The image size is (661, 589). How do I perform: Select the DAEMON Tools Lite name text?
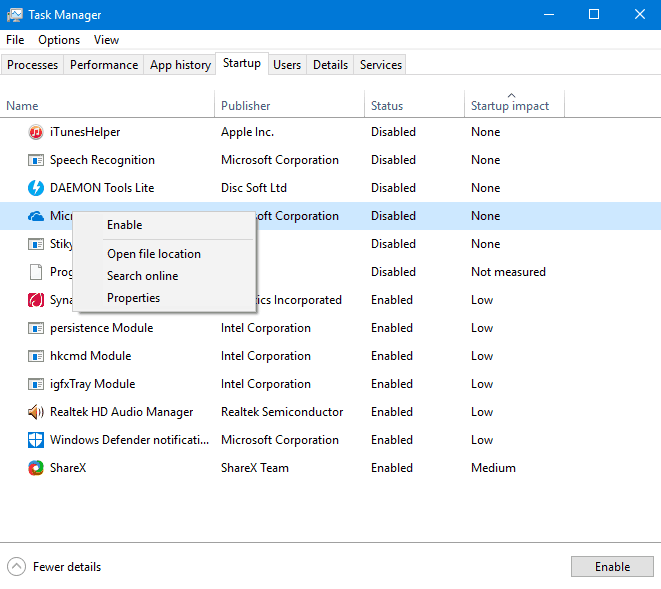pos(102,188)
